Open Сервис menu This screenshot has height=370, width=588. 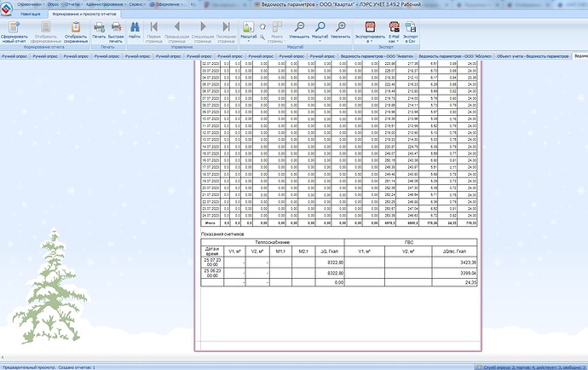tap(137, 4)
